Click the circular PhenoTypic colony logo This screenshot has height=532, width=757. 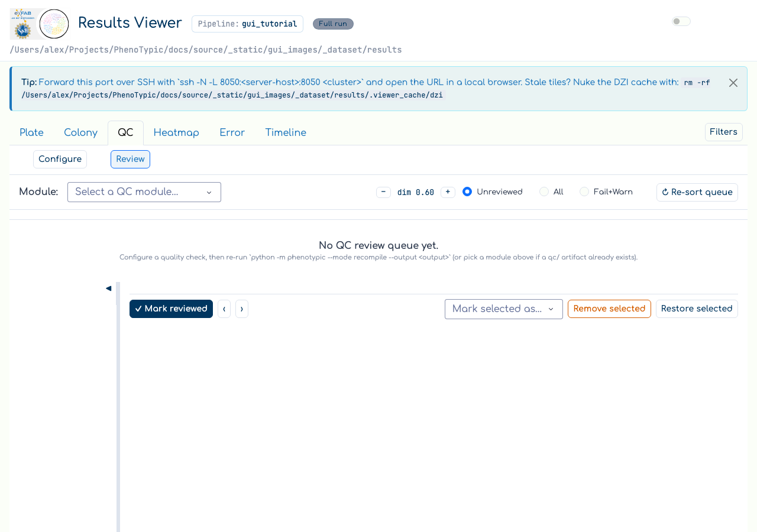coord(54,24)
